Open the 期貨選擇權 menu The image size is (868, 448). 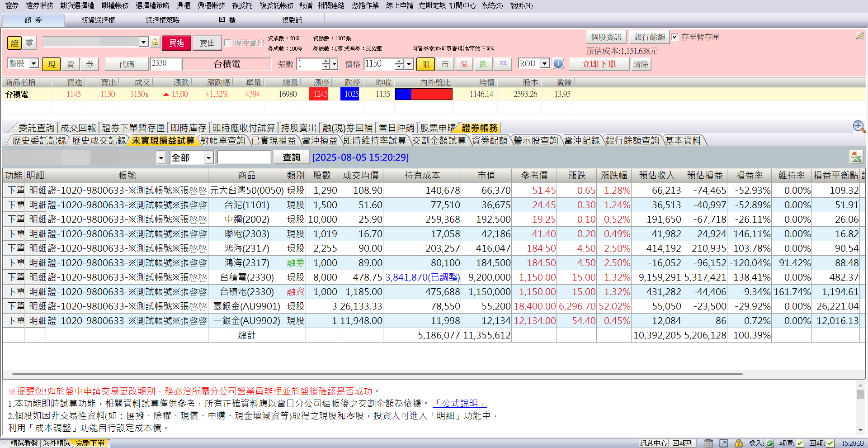77,5
